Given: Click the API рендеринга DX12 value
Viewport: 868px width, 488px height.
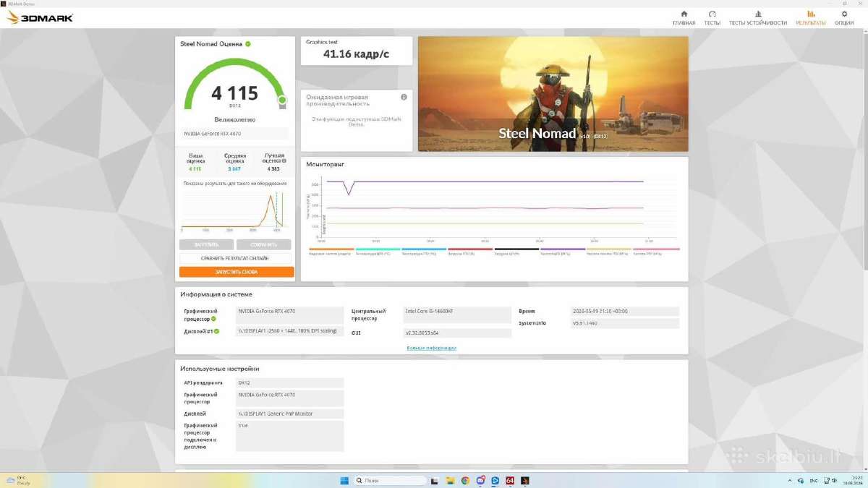Looking at the screenshot, I should [x=290, y=382].
